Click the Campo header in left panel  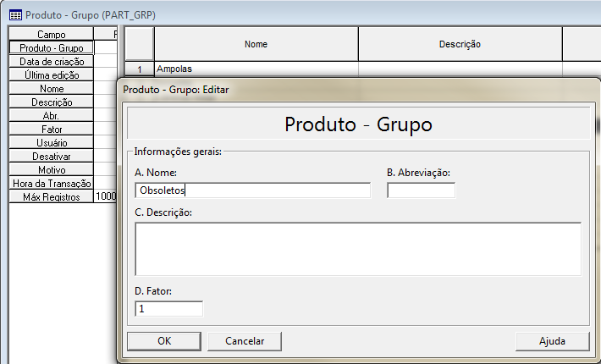pyautogui.click(x=52, y=35)
